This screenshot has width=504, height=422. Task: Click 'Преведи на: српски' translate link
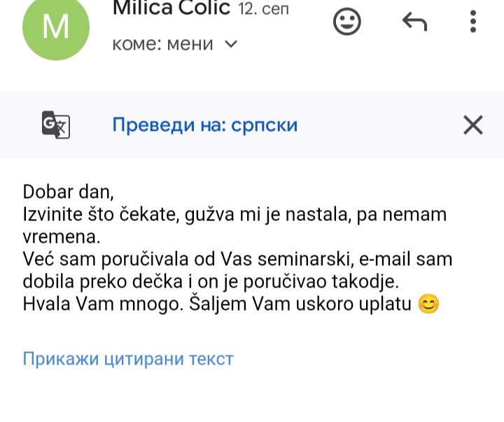[205, 125]
